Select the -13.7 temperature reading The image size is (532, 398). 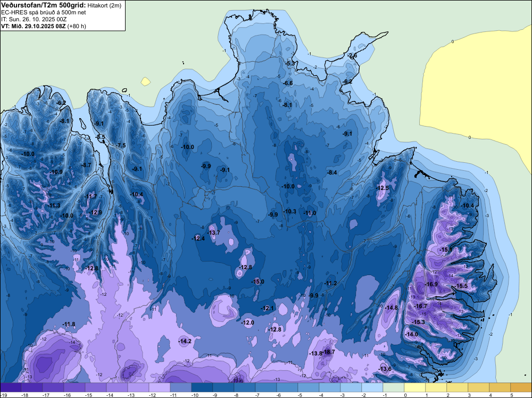point(214,233)
